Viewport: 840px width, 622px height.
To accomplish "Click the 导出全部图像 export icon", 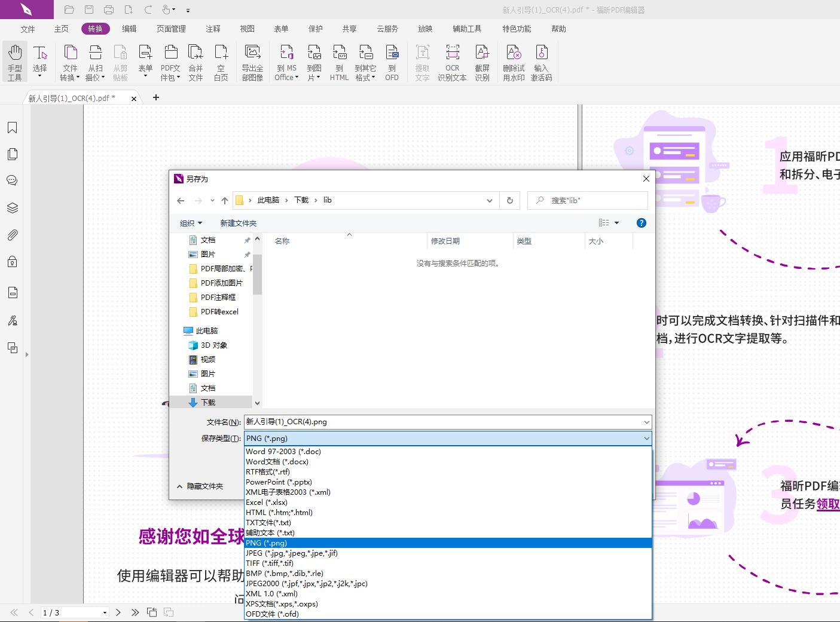I will [x=253, y=60].
